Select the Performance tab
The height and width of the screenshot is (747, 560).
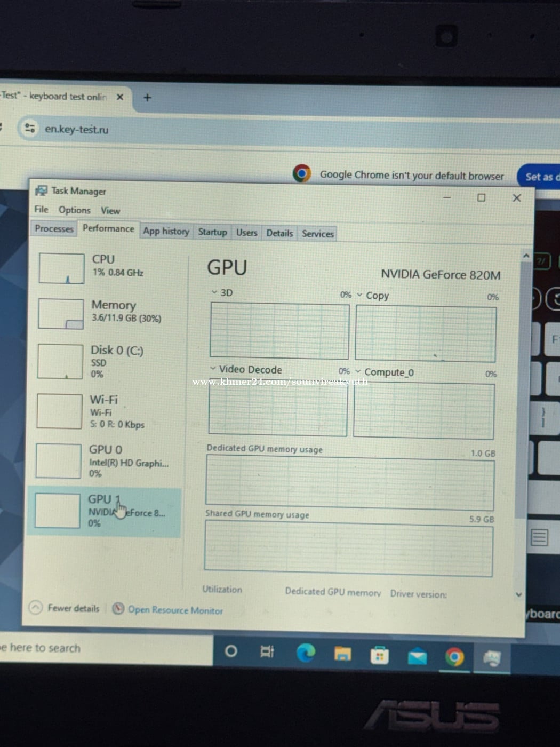[108, 228]
